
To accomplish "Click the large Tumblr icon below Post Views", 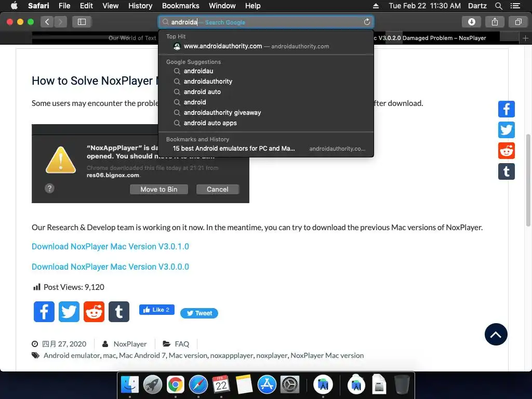I will (x=119, y=312).
